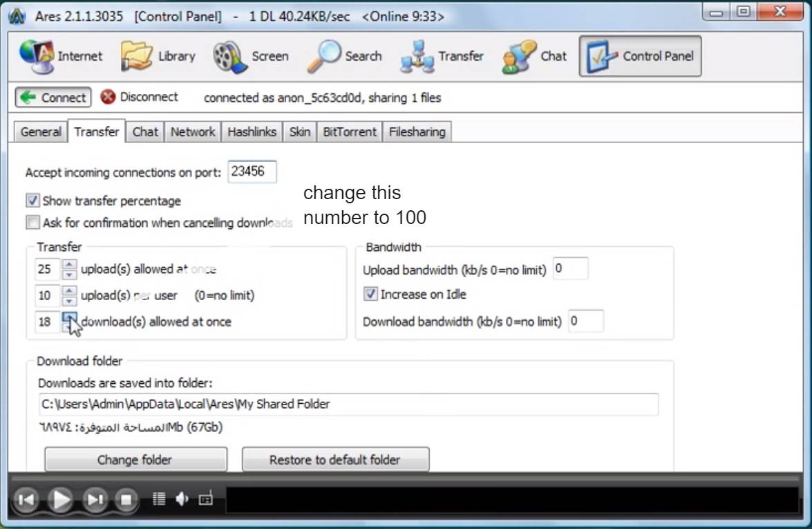Skip to the next track in the media bar
812x529 pixels.
point(95,499)
